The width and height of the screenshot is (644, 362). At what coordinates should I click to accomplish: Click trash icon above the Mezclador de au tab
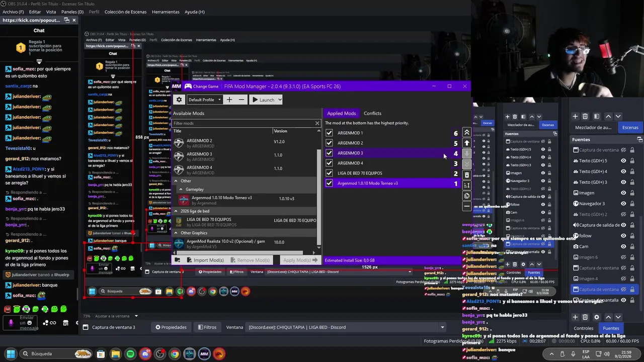tap(585, 116)
